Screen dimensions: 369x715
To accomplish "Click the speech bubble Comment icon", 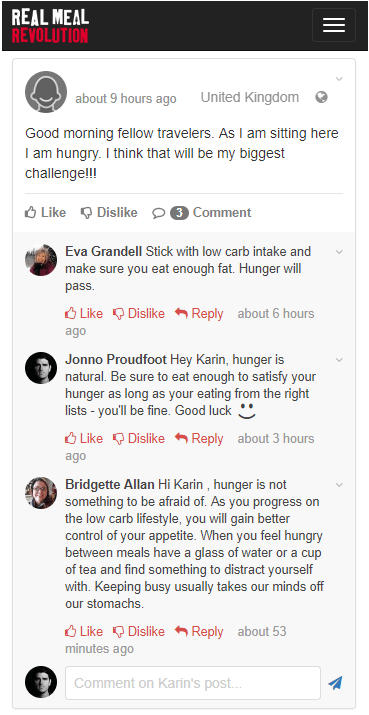I will pyautogui.click(x=158, y=213).
